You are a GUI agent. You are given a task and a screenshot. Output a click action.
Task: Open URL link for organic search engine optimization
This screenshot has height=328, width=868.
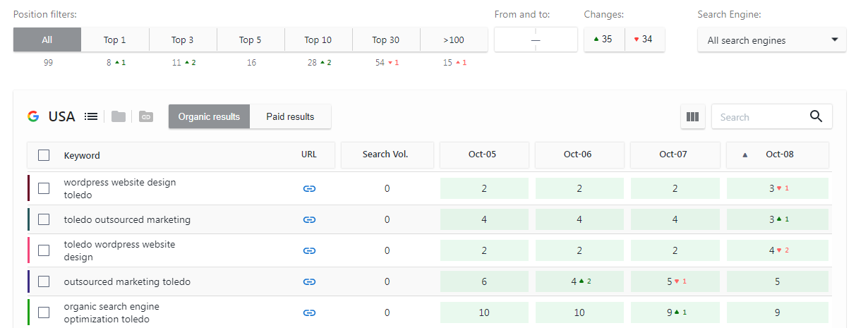[x=309, y=312]
